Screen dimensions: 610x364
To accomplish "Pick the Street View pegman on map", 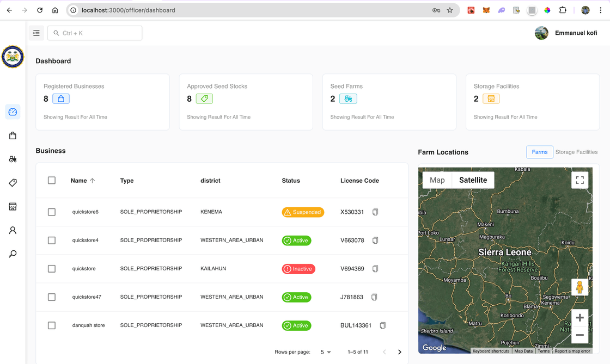I will click(x=579, y=287).
